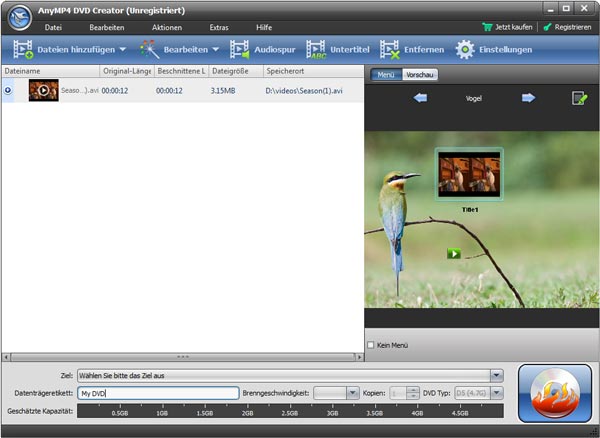Click the Audiospur toolbar icon
600x438 pixels.
(x=240, y=50)
